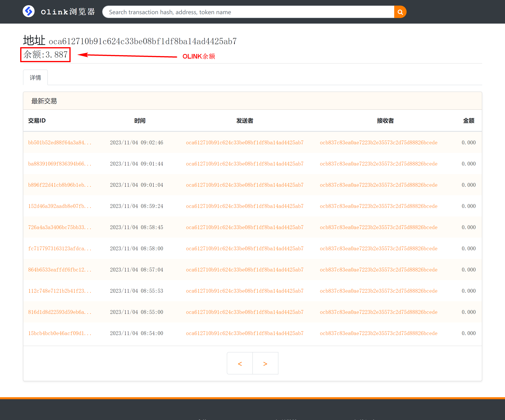Open transaction ba88391069f836394b66

pyautogui.click(x=60, y=164)
